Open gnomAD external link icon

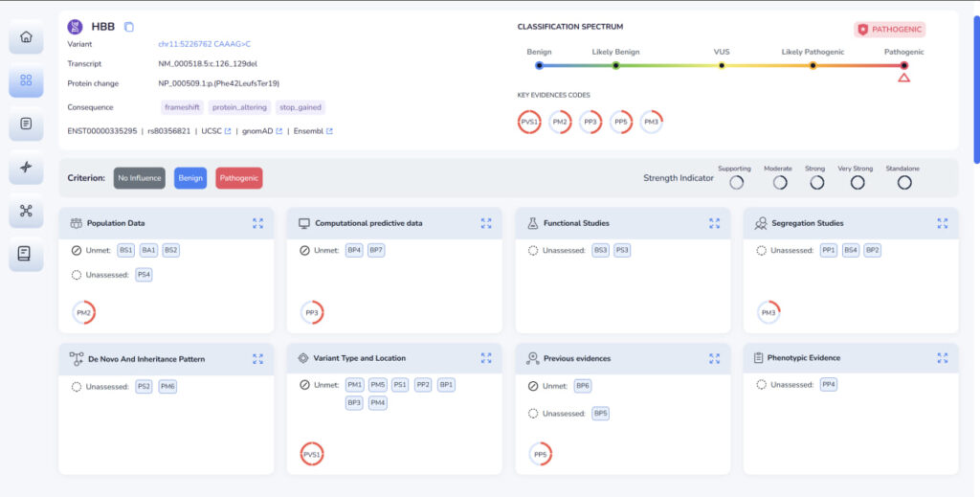(x=278, y=131)
